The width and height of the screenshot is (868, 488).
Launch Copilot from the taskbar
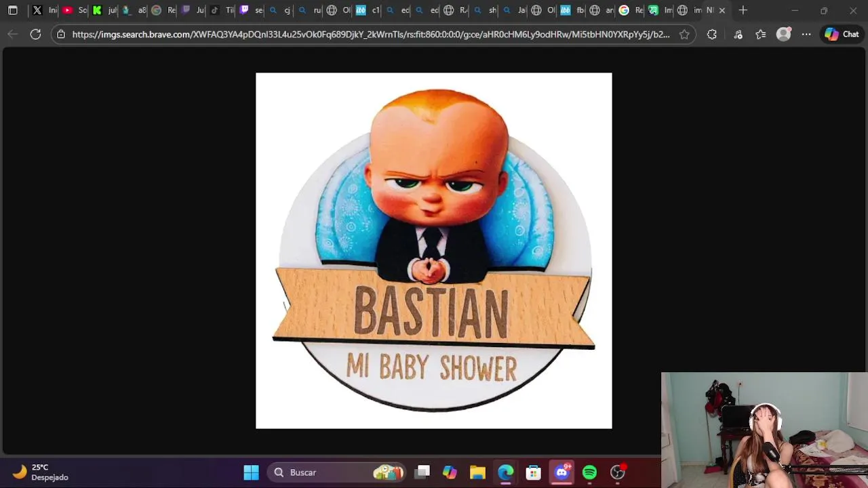tap(450, 472)
